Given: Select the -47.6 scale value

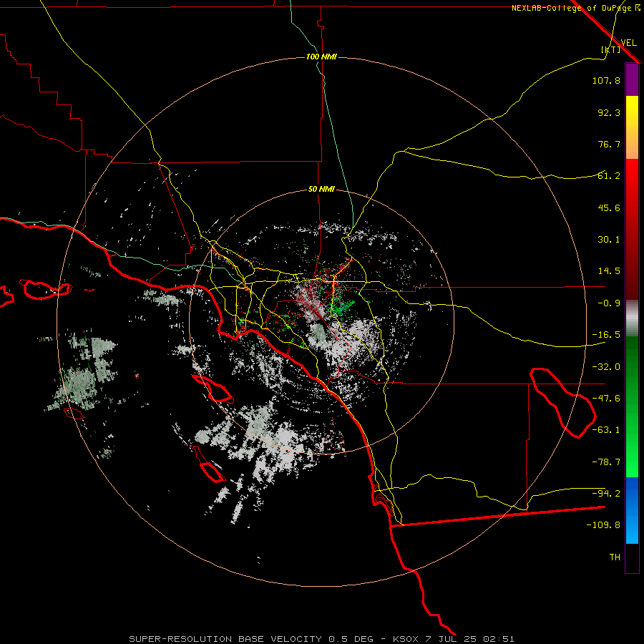Looking at the screenshot, I should pos(606,399).
